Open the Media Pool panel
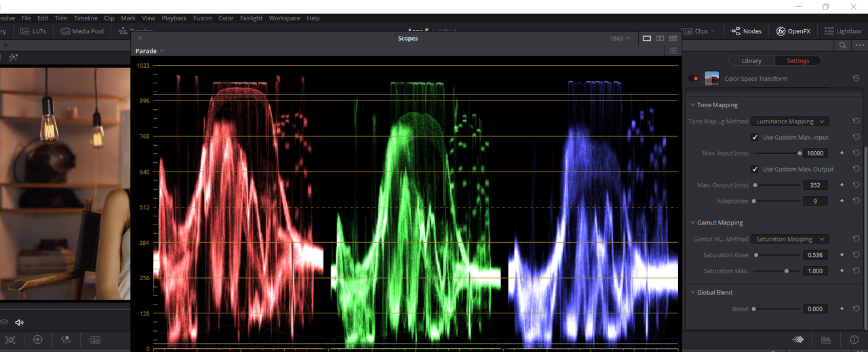The height and width of the screenshot is (352, 868). 83,31
